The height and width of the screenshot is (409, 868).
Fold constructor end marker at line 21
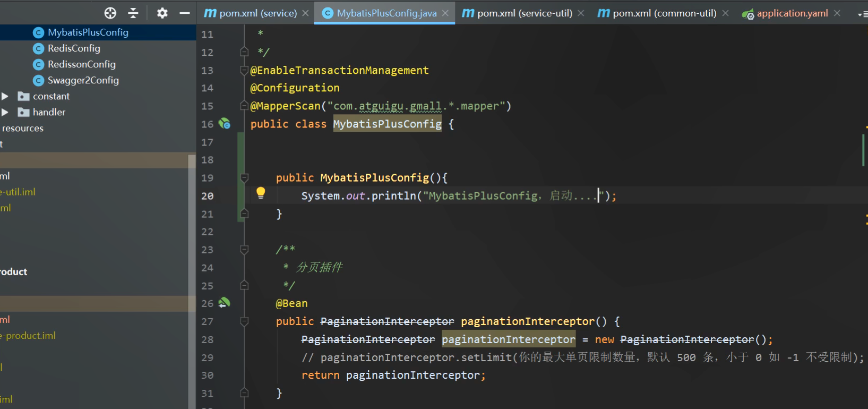(x=244, y=214)
